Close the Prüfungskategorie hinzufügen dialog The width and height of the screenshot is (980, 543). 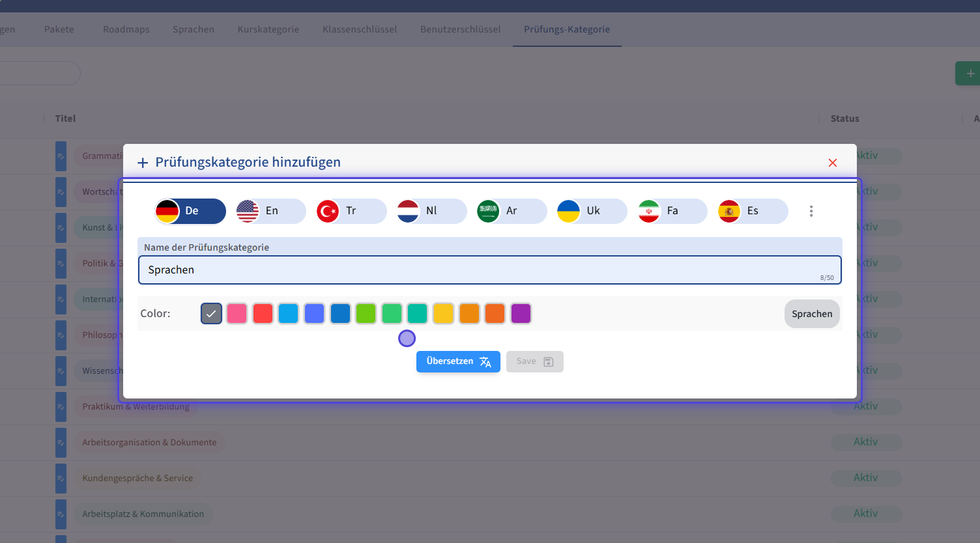[832, 163]
